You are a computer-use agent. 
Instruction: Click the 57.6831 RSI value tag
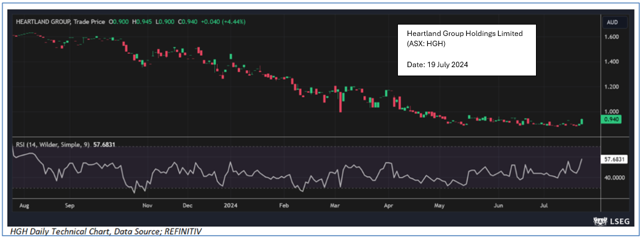(614, 159)
